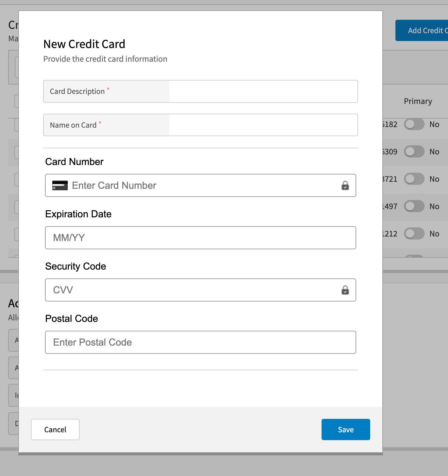This screenshot has width=448, height=476.
Task: Cancel the new credit card dialog
Action: (x=55, y=429)
